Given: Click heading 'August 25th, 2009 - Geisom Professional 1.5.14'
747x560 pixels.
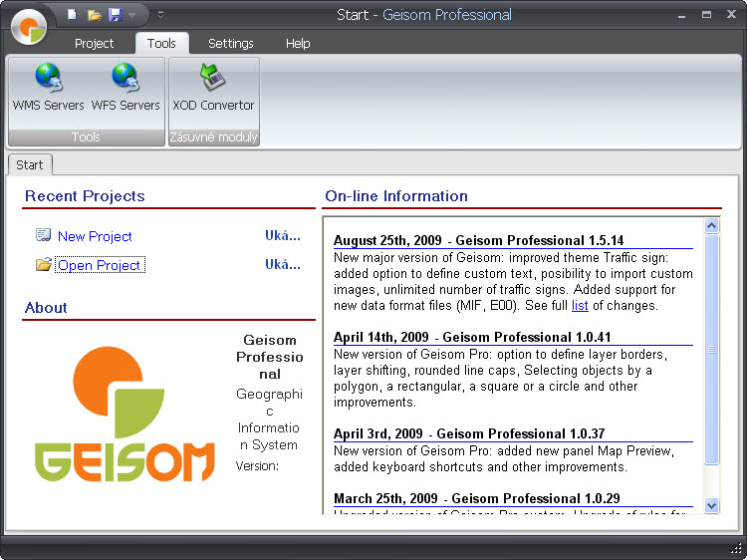Looking at the screenshot, I should coord(478,241).
